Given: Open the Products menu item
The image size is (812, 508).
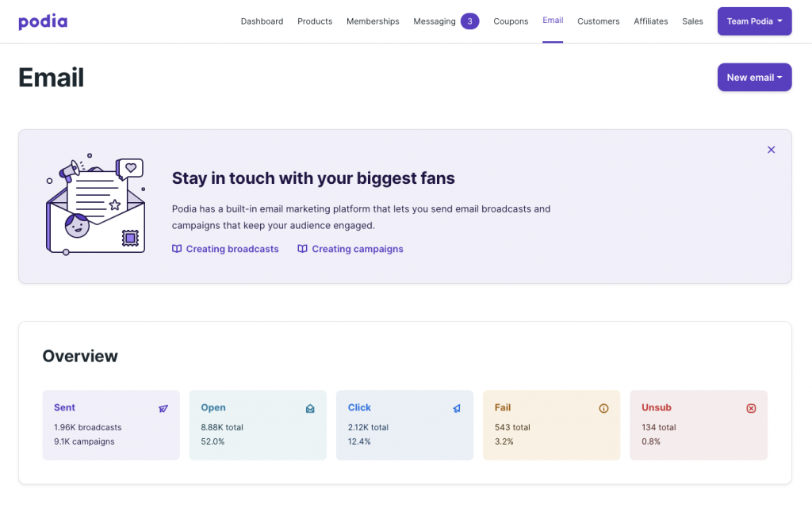Looking at the screenshot, I should coord(315,21).
